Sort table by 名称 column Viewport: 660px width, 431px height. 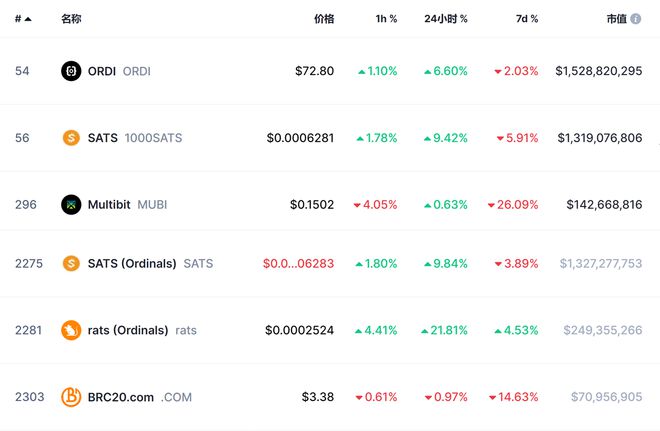(71, 19)
